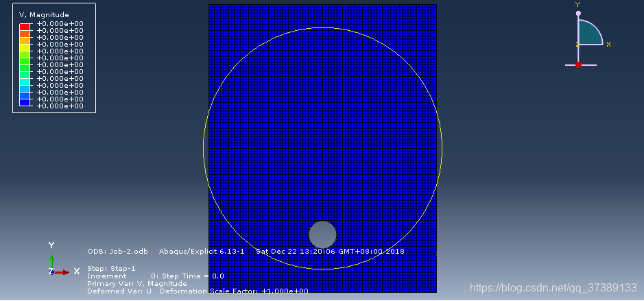Click the teal quarter-circle of the 3D compass
Image resolution: width=644 pixels, height=301 pixels.
coord(587,34)
